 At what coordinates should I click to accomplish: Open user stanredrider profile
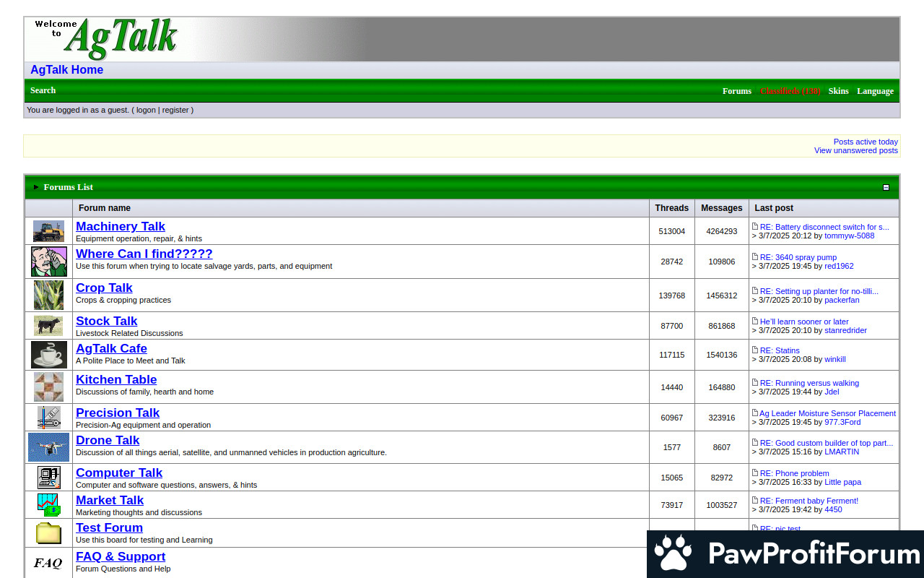point(845,330)
